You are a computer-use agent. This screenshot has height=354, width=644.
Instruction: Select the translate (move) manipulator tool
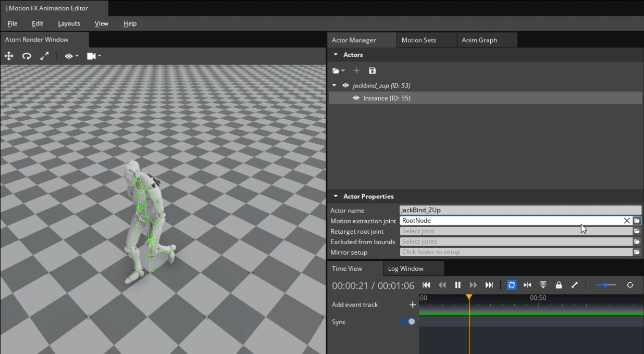pyautogui.click(x=9, y=56)
